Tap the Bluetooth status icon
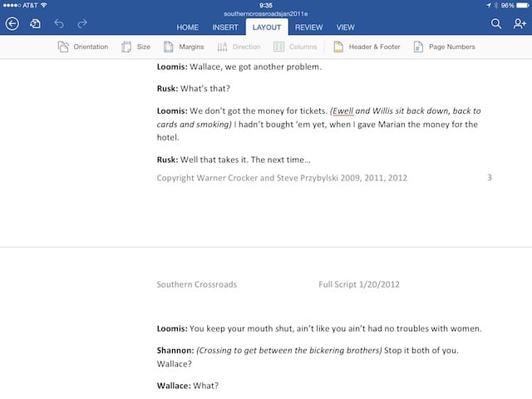 (x=495, y=6)
